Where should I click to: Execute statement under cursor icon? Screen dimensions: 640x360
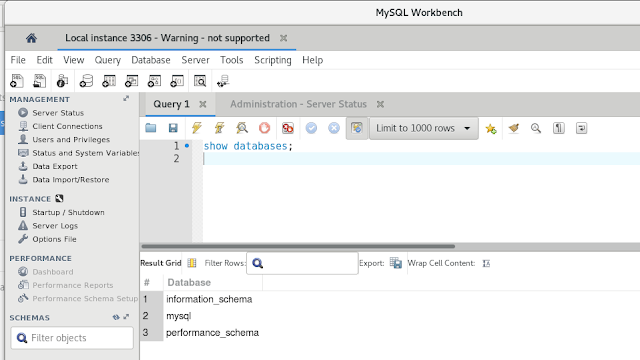pos(219,128)
